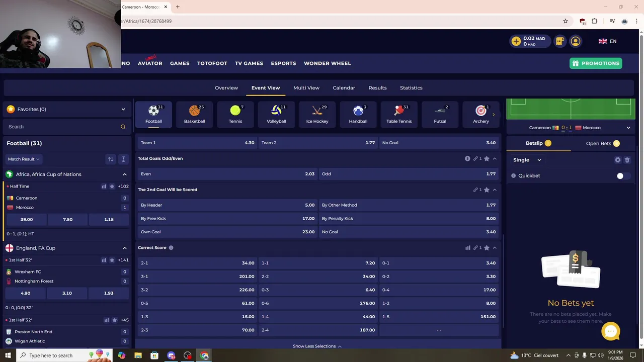The height and width of the screenshot is (362, 644).
Task: Open the Single bet type dropdown
Action: click(527, 160)
